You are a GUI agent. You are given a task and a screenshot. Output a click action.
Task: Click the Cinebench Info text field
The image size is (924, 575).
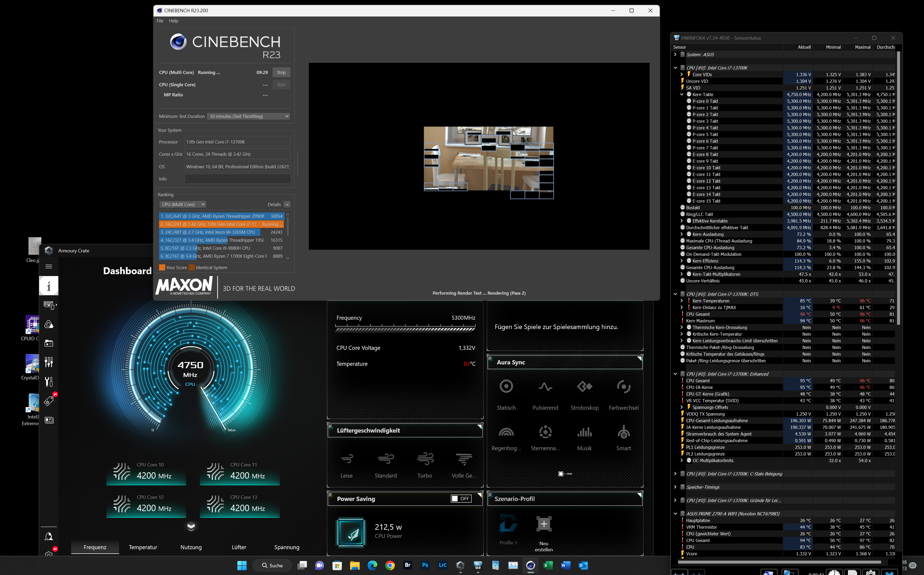tap(237, 179)
